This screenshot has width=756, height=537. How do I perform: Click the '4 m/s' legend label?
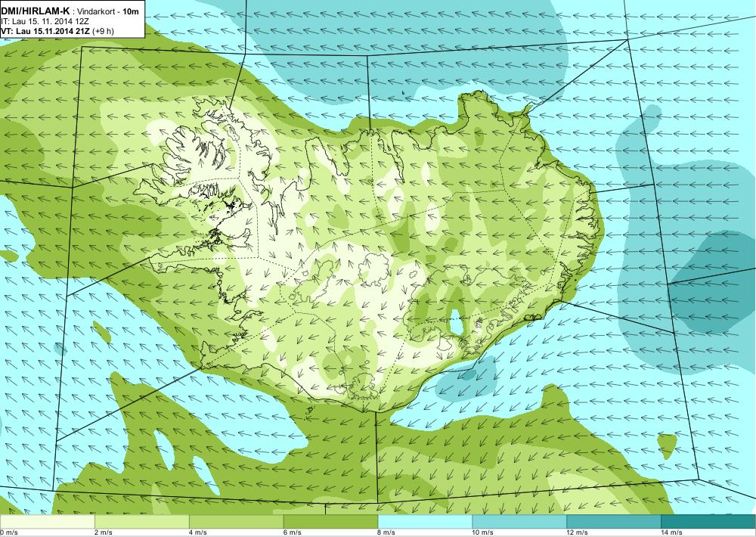[197, 532]
